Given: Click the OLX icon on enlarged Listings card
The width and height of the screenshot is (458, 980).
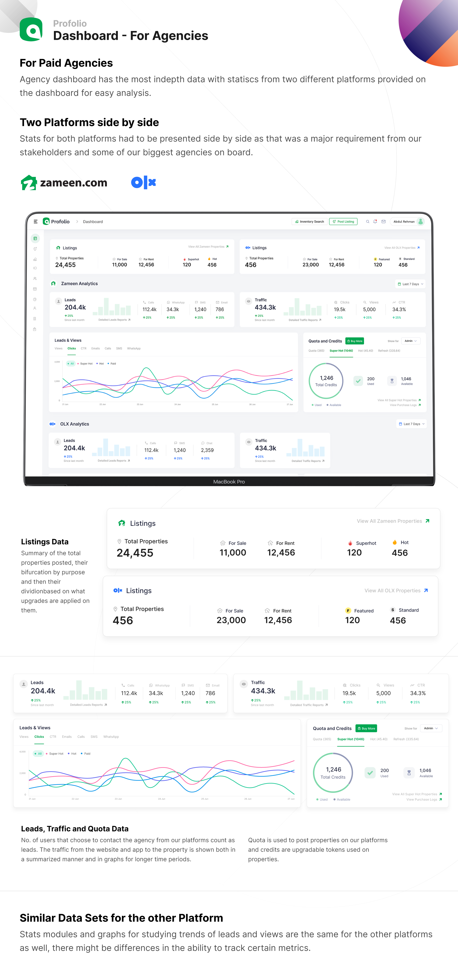Looking at the screenshot, I should 118,590.
